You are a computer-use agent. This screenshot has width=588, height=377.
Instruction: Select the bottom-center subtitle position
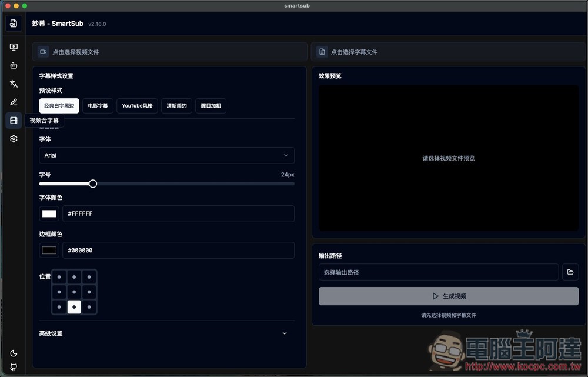coord(74,307)
